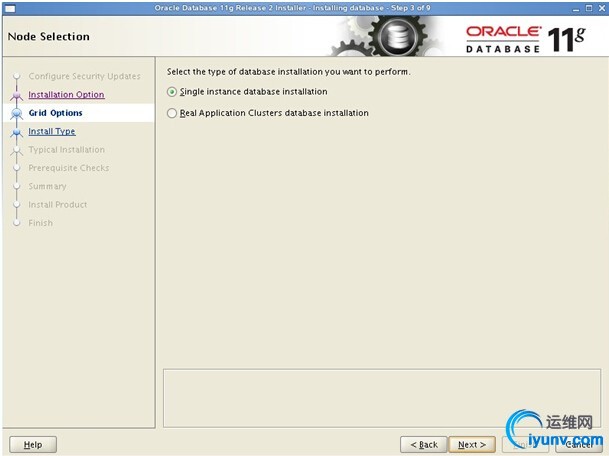Close the Oracle installer window
Screen dimensions: 609x456
(x=602, y=8)
